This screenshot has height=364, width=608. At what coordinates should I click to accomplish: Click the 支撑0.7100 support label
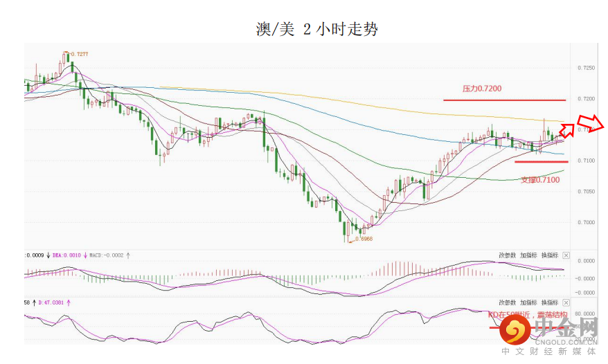point(540,180)
